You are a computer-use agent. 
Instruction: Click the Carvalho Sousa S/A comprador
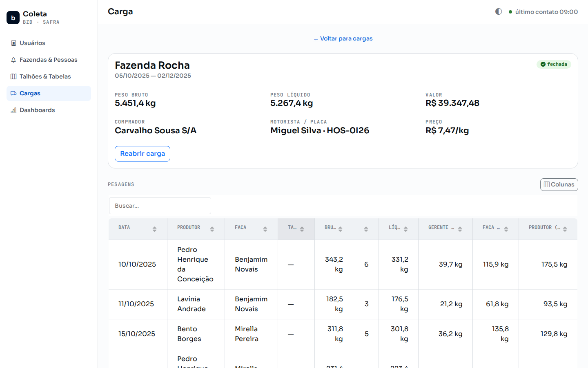click(156, 131)
